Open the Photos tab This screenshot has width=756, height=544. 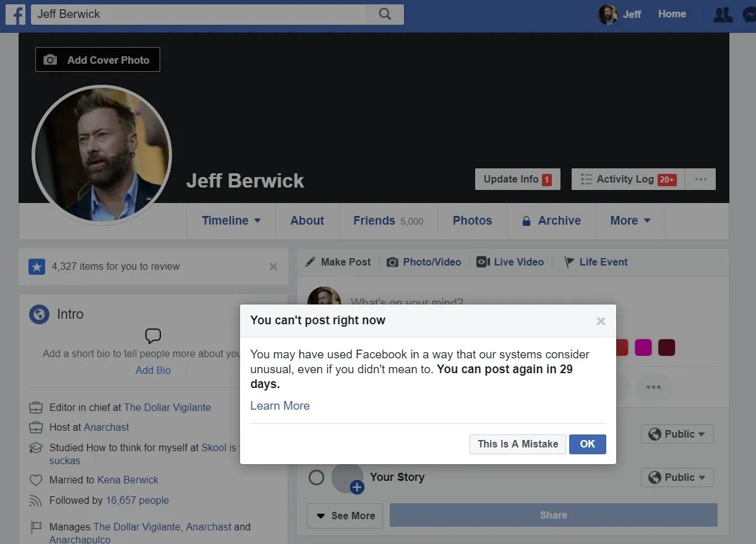coord(472,221)
